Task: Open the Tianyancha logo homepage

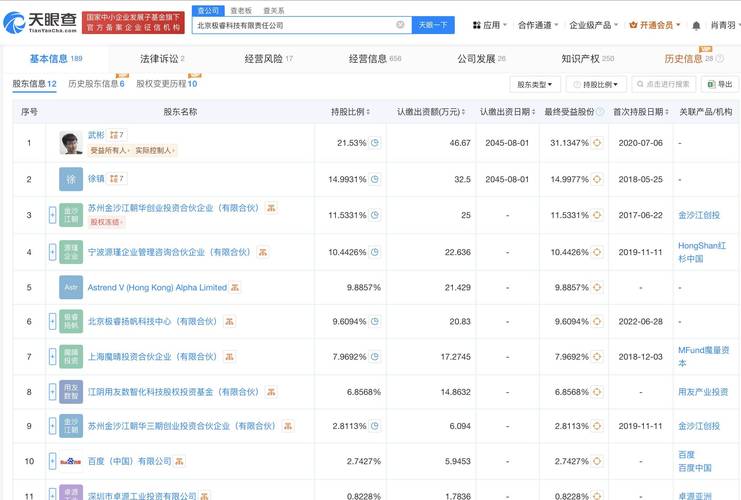Action: click(x=40, y=22)
